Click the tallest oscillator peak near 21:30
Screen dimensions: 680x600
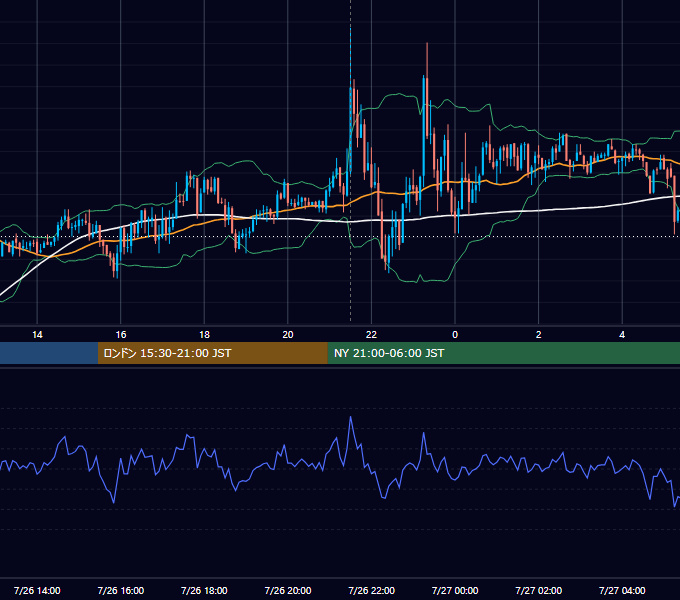tap(350, 417)
